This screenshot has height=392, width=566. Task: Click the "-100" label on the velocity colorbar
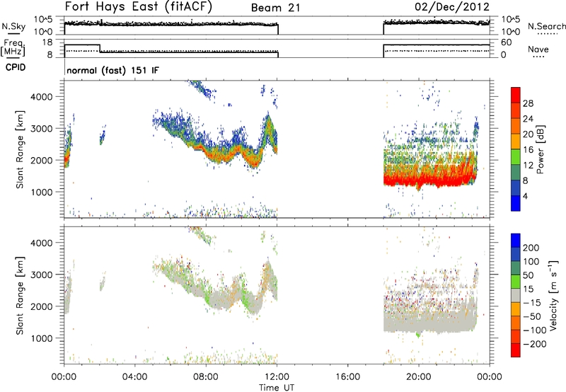pos(535,330)
